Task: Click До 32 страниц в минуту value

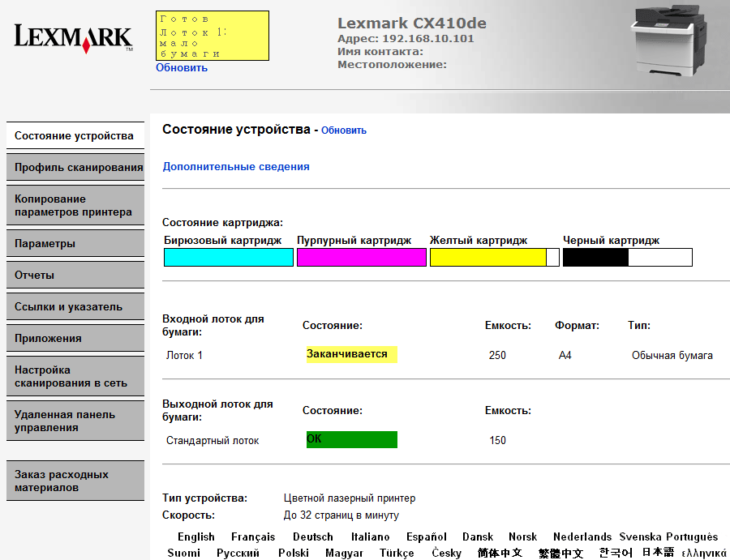Action: click(x=341, y=515)
